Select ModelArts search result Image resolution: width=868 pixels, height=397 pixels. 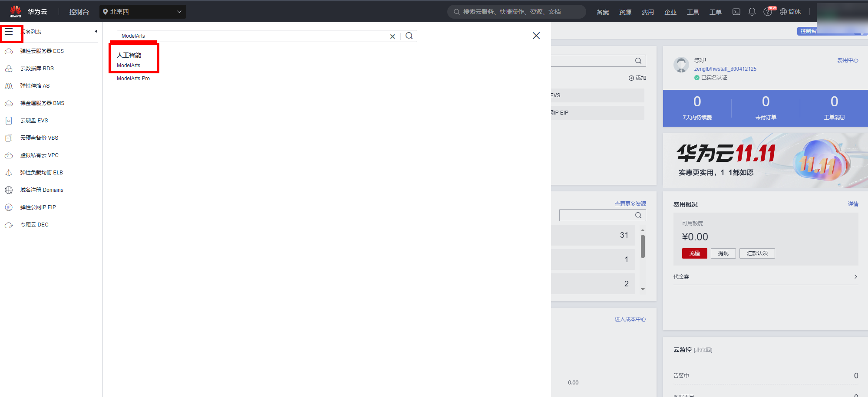[x=129, y=66]
